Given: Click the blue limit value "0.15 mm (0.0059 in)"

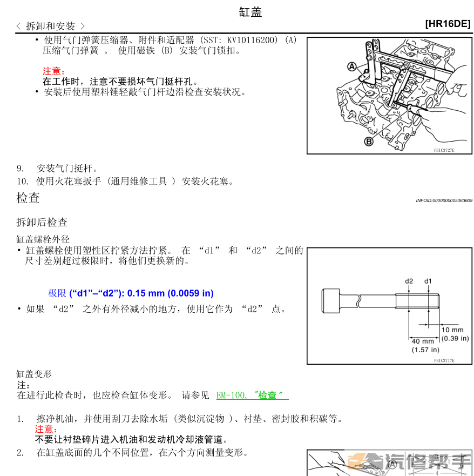Looking at the screenshot, I should coord(171,293).
